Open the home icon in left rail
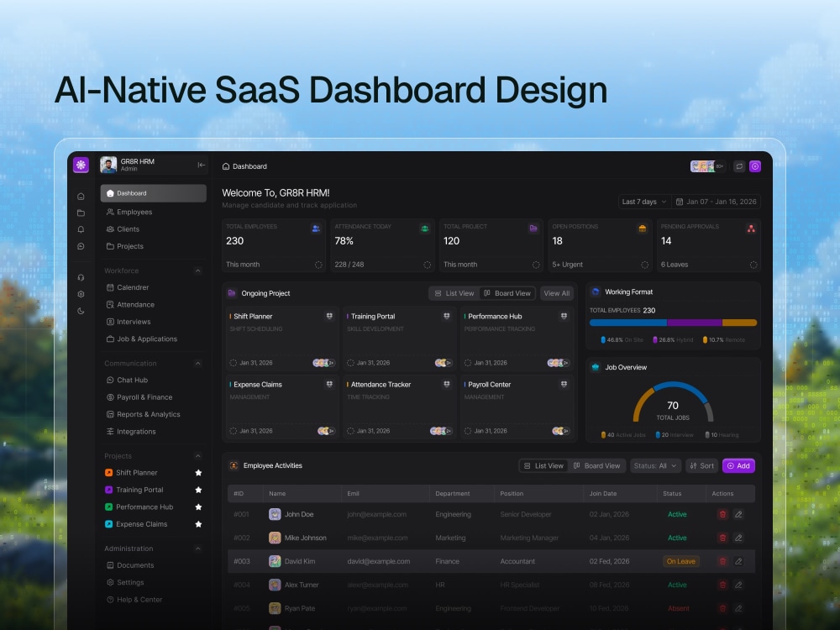 (81, 196)
